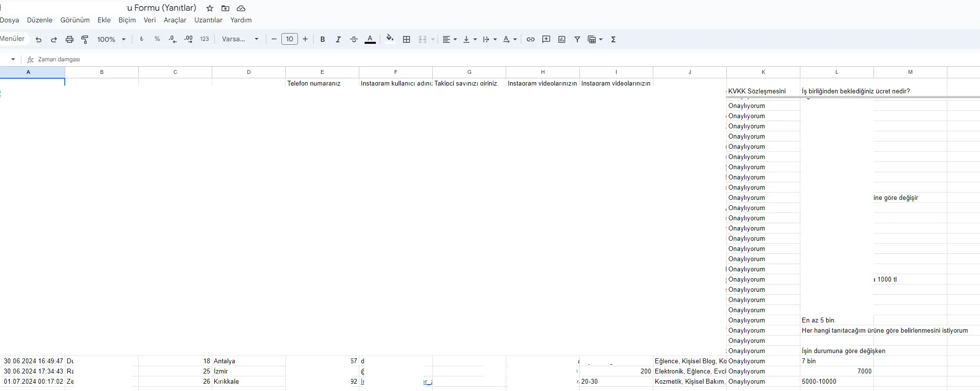Image resolution: width=980 pixels, height=391 pixels.
Task: Open the Düzenle menu
Action: 39,20
